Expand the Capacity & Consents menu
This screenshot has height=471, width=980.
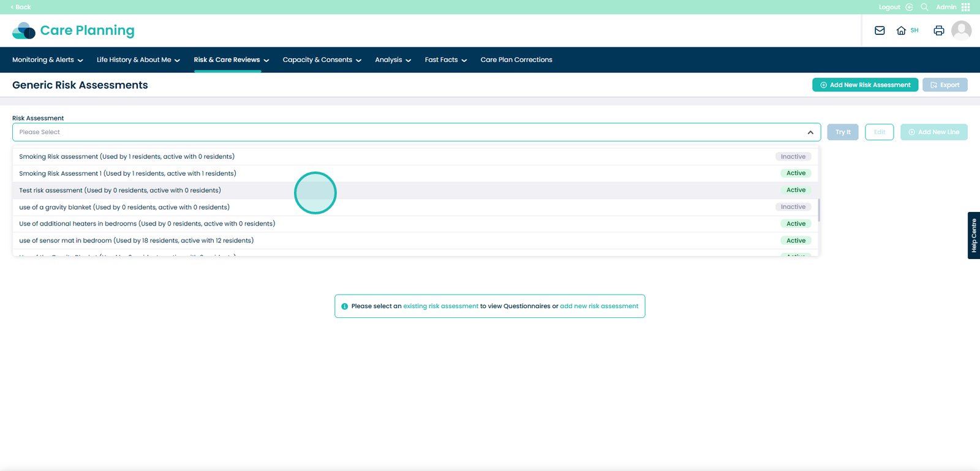coord(322,60)
